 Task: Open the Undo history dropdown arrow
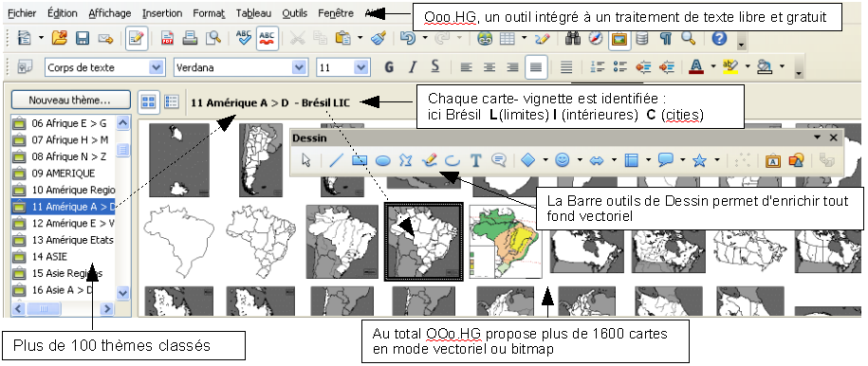coord(425,38)
